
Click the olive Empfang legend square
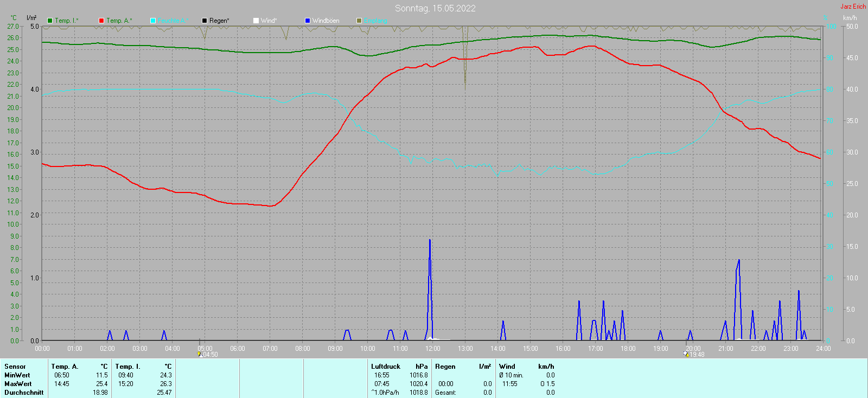point(359,21)
